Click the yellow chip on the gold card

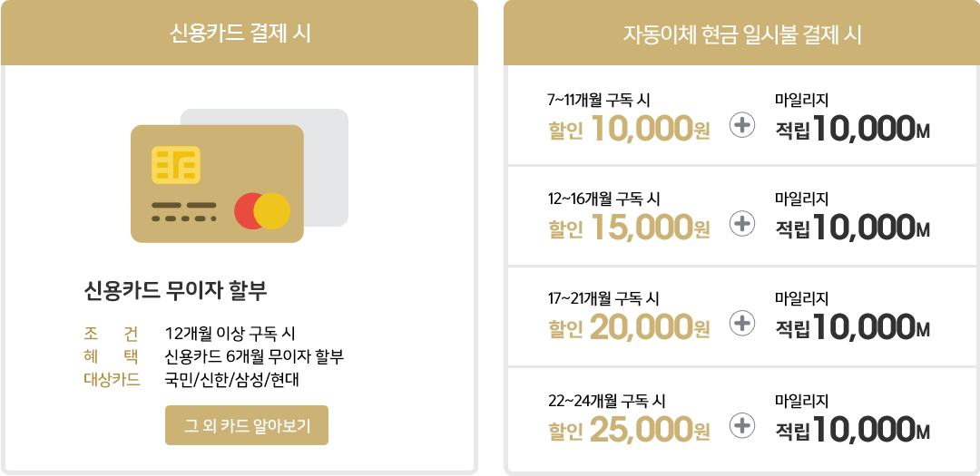(176, 165)
